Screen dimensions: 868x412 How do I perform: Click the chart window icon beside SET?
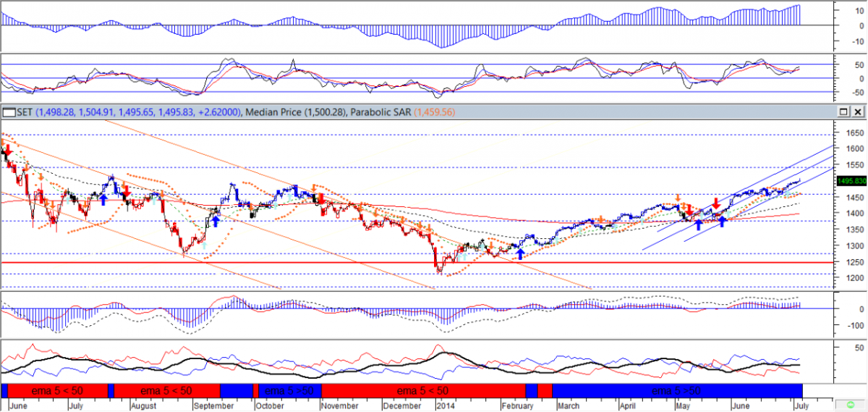pos(9,112)
